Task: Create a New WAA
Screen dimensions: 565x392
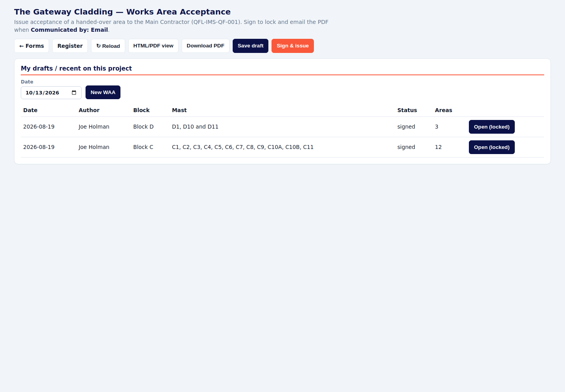Action: [103, 93]
